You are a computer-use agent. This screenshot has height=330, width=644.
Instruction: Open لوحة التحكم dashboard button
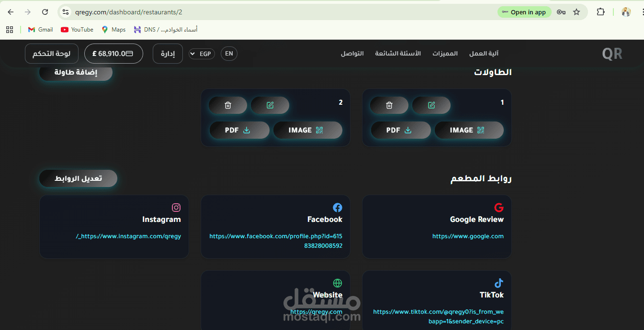click(x=51, y=54)
